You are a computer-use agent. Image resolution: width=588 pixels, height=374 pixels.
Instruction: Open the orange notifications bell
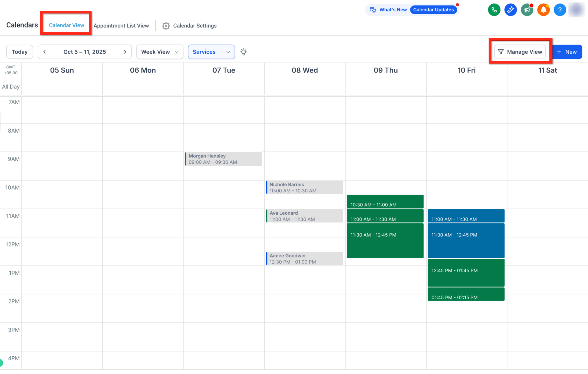(543, 10)
